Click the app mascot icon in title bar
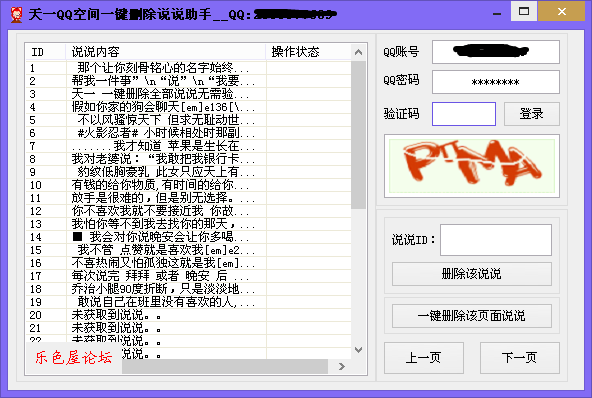This screenshot has width=592, height=398. click(16, 14)
